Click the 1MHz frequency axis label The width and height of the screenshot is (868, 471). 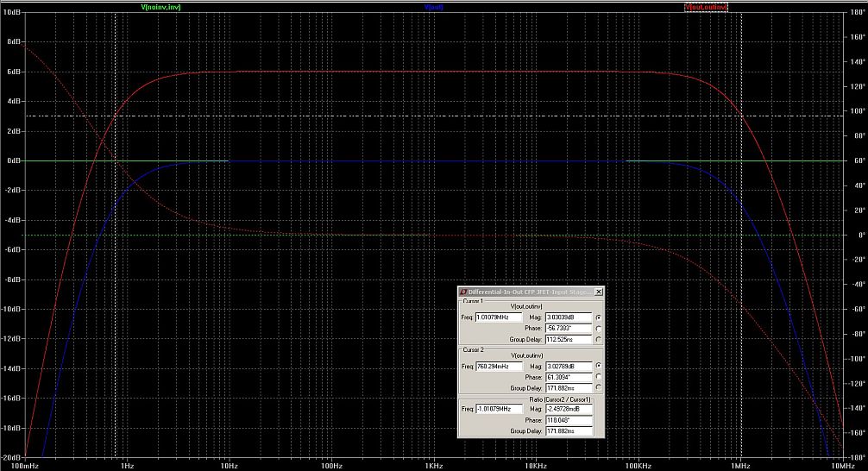(x=740, y=466)
